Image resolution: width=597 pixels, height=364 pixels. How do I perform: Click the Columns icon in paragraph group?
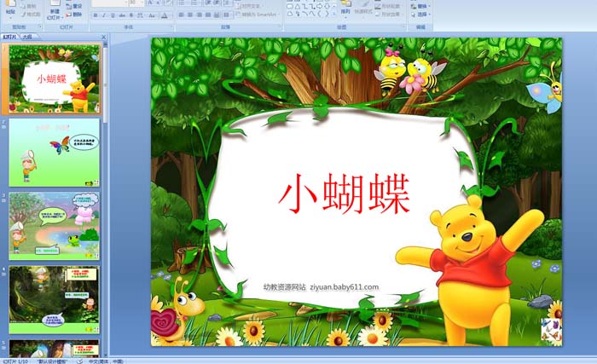click(228, 14)
